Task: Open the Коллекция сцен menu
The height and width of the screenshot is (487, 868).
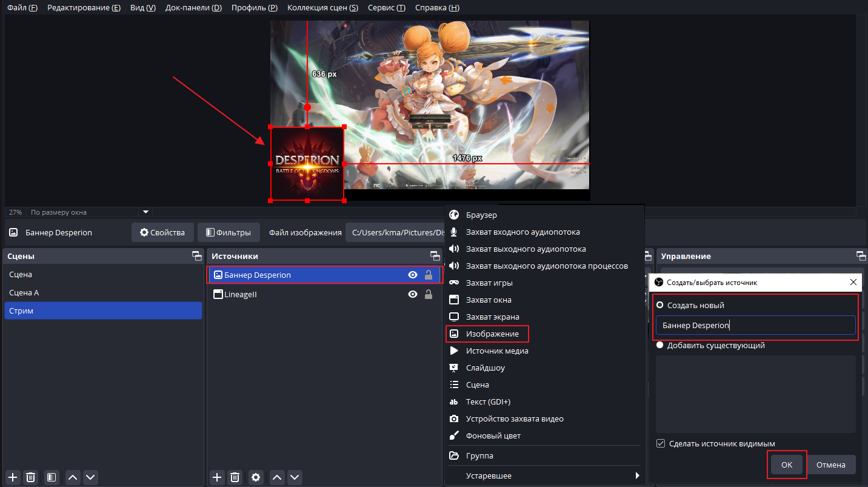Action: pos(322,8)
